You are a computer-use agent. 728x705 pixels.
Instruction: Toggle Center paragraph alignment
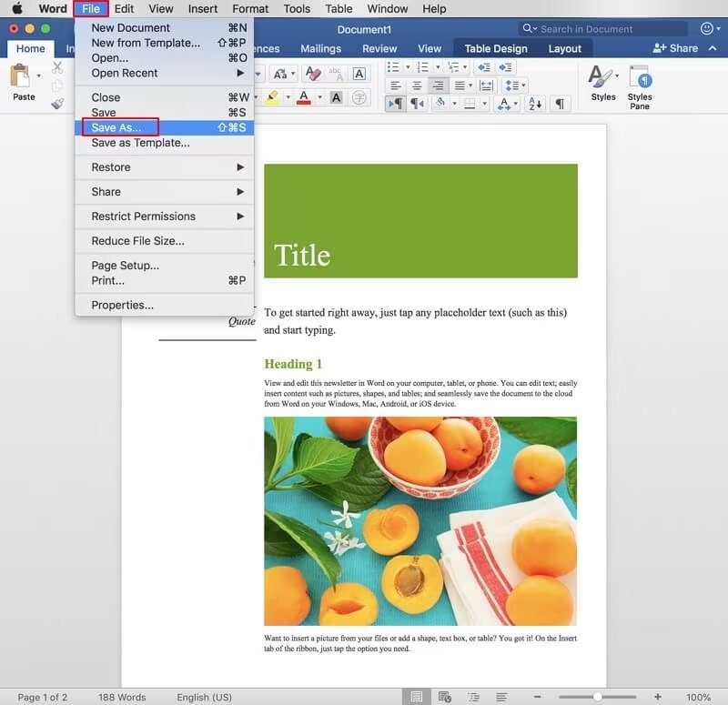(x=417, y=86)
